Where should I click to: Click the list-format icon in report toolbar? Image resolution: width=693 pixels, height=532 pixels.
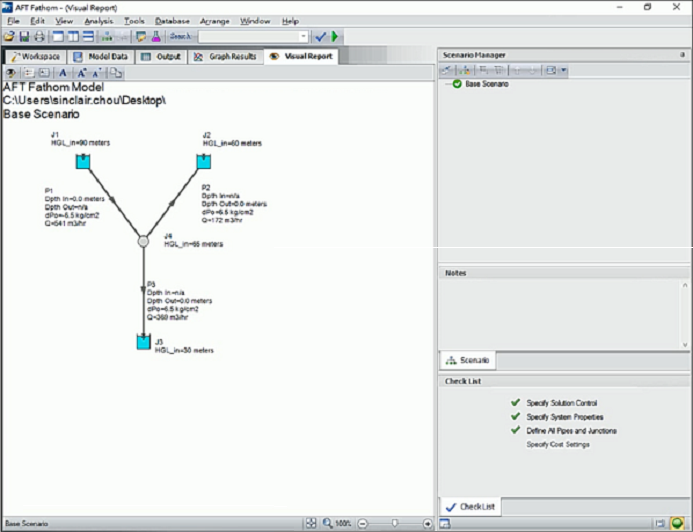click(29, 73)
